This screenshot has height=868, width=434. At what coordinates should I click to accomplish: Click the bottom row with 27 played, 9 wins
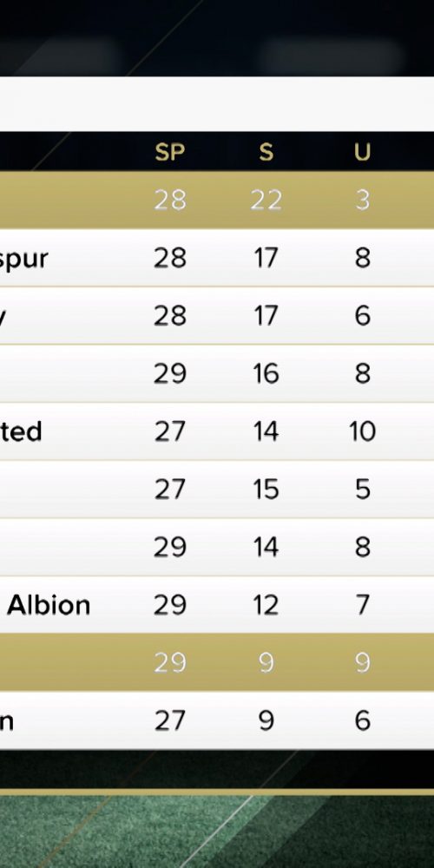click(217, 720)
